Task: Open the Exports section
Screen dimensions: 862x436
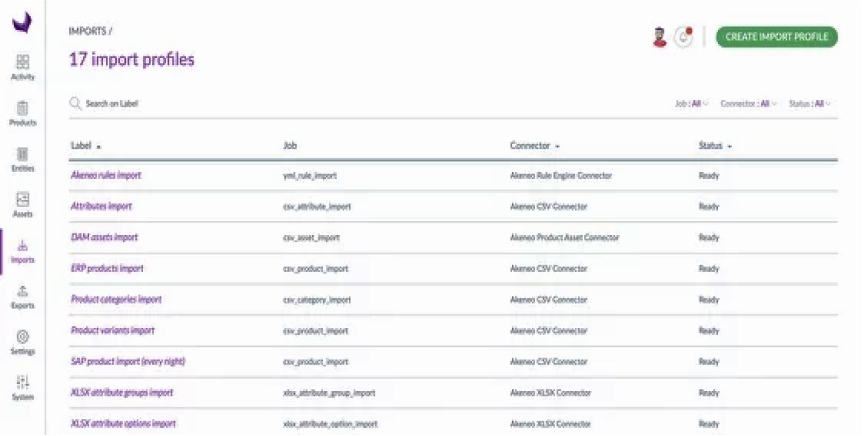Action: (x=23, y=297)
